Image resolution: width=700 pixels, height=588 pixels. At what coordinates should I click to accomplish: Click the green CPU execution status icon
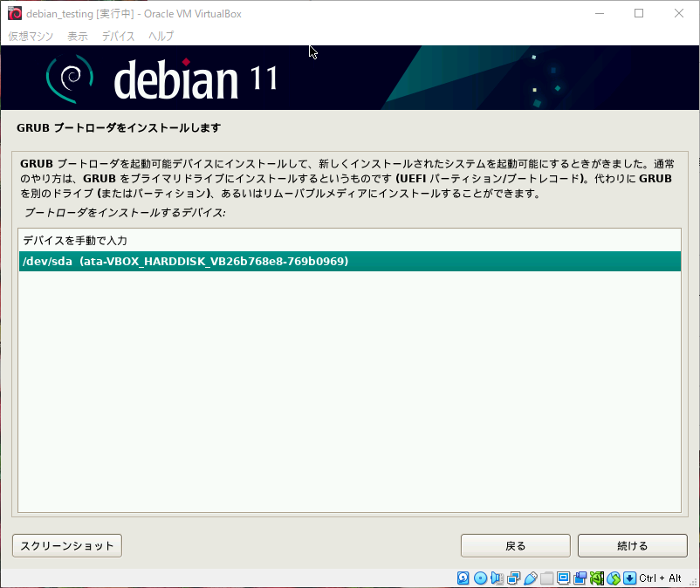coord(597,578)
